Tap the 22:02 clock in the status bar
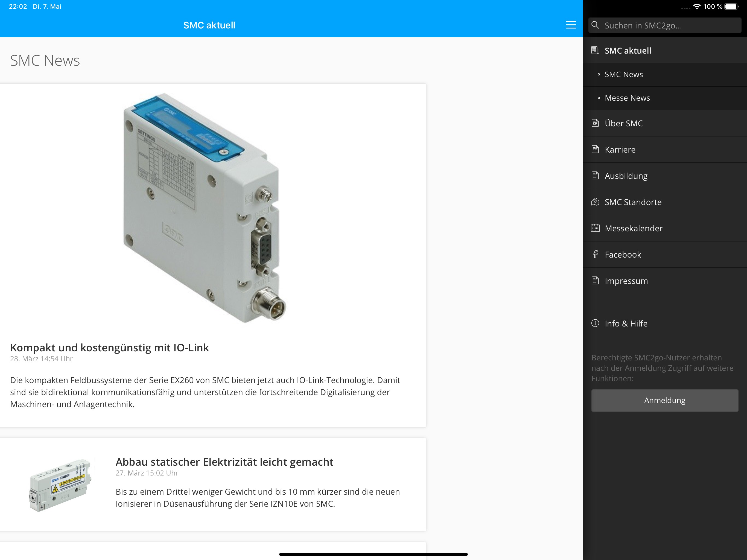 18,6
